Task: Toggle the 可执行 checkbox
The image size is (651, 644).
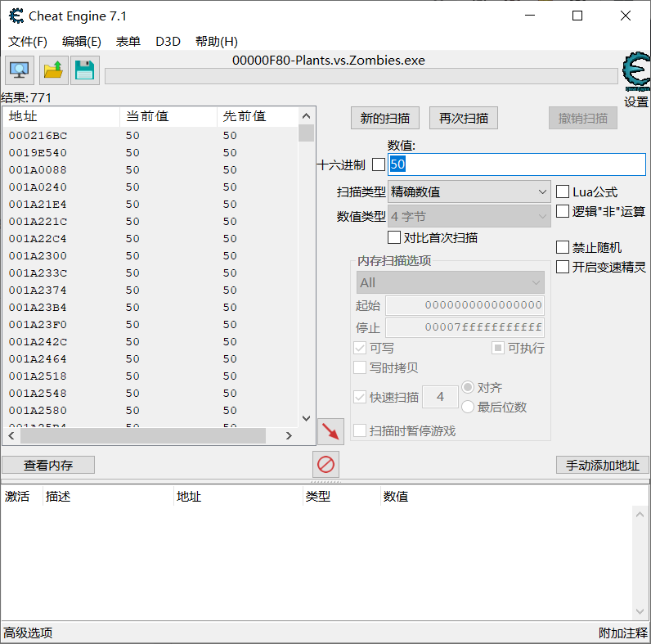Action: [x=497, y=348]
